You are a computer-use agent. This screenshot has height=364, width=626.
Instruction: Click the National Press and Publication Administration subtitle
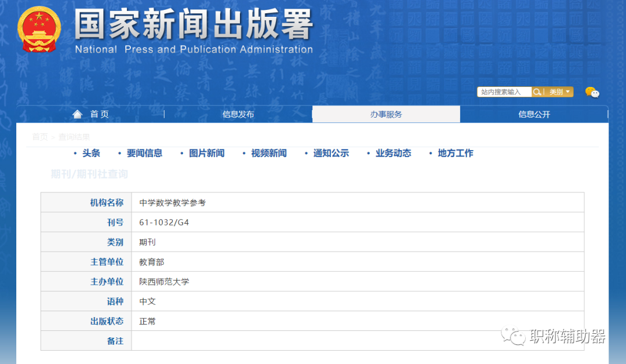click(x=194, y=49)
